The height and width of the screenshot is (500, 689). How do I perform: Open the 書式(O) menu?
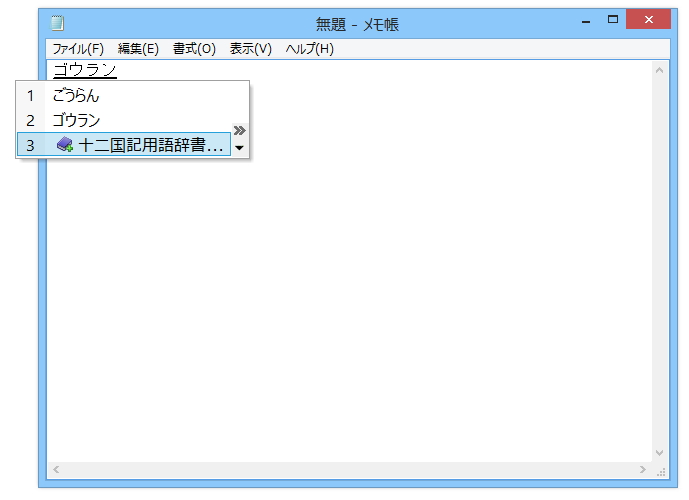194,49
